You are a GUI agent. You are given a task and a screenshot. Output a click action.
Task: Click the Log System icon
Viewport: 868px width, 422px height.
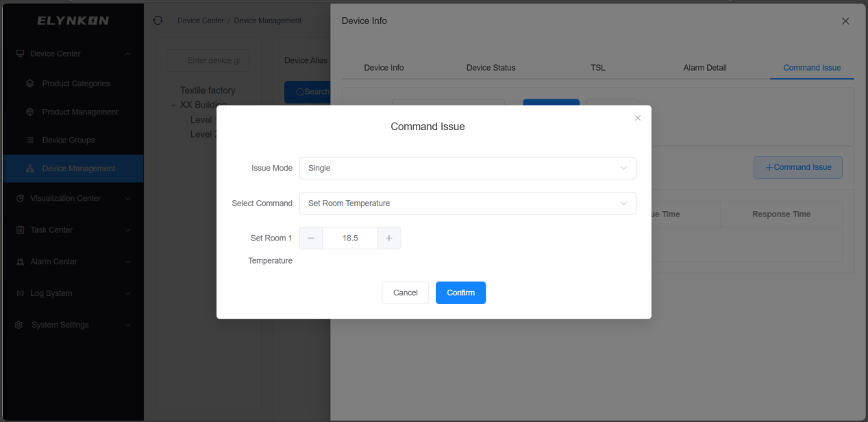[x=20, y=293]
